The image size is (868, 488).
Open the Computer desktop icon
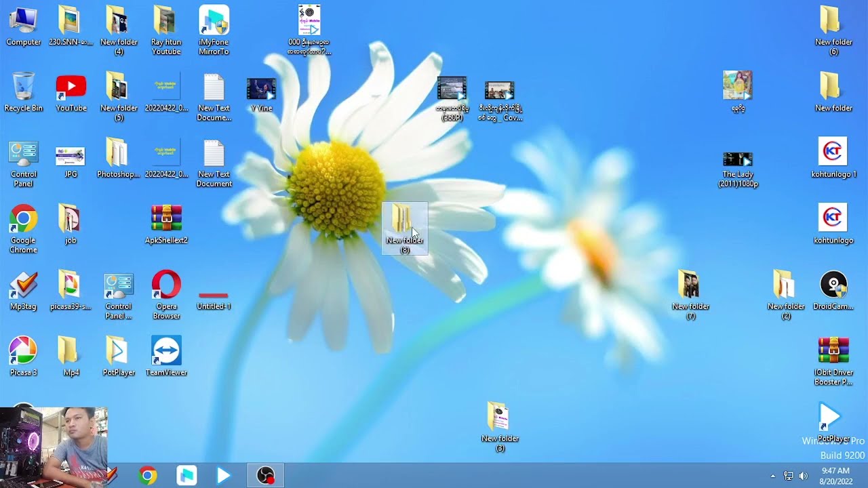[x=24, y=26]
